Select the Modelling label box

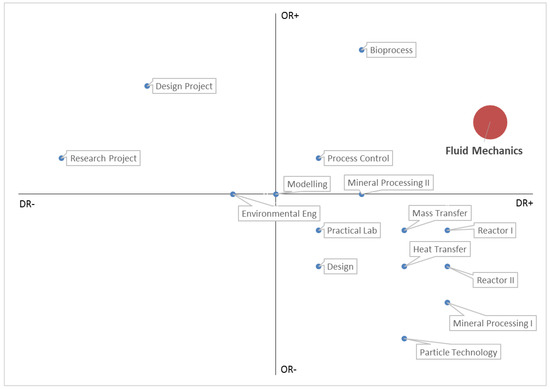click(x=307, y=184)
